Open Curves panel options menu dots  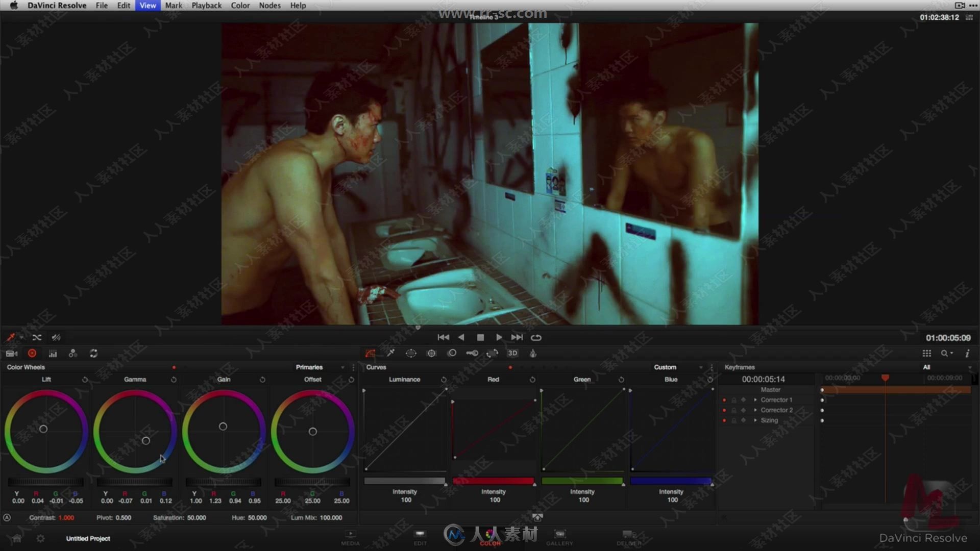click(712, 367)
